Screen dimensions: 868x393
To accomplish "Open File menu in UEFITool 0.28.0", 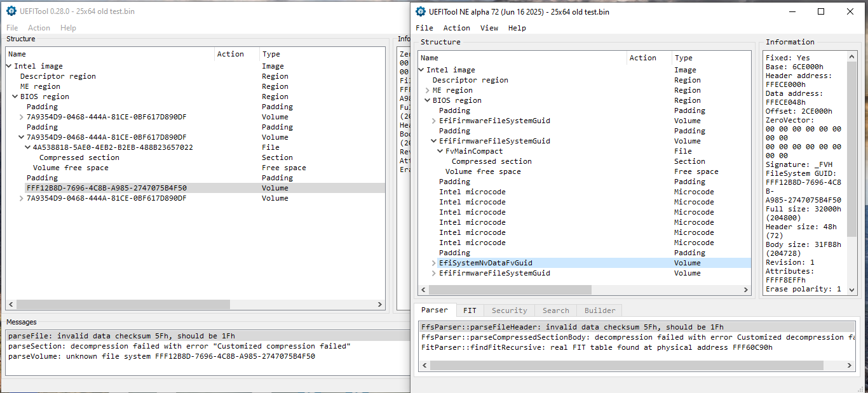I will click(x=12, y=28).
